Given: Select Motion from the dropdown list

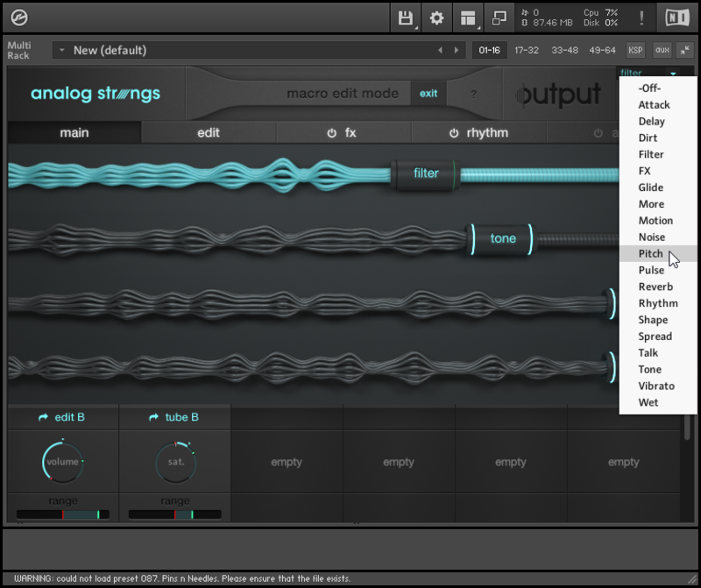Looking at the screenshot, I should point(658,221).
